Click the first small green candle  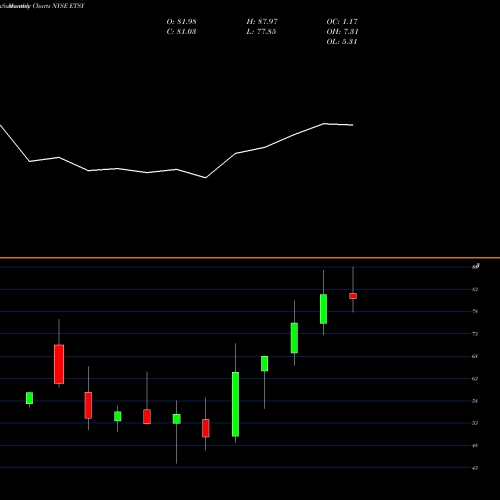coord(29,398)
